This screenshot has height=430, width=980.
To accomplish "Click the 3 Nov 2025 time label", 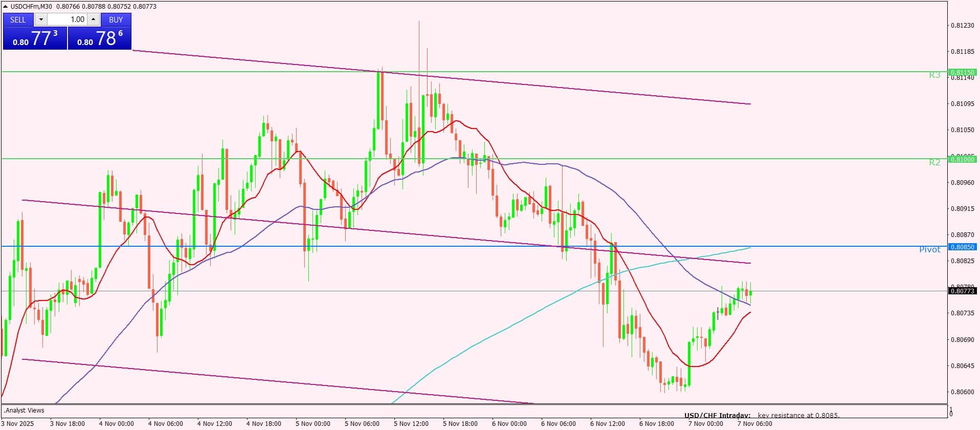I will [17, 424].
